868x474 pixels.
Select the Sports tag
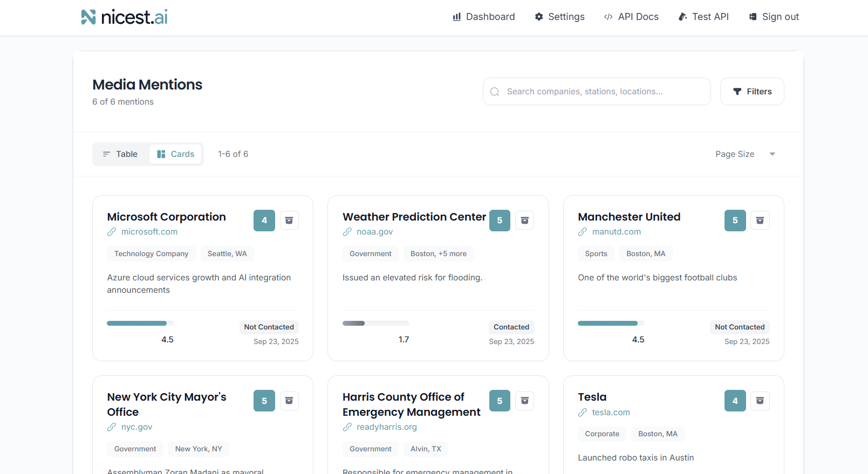[x=596, y=254]
